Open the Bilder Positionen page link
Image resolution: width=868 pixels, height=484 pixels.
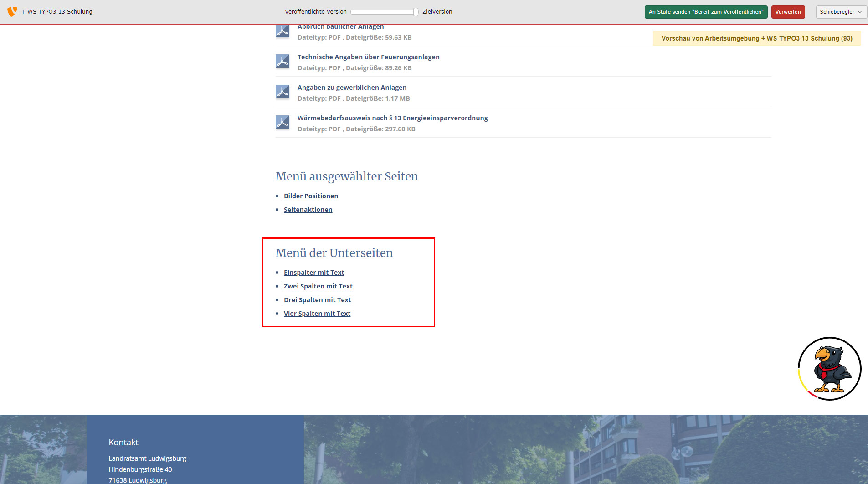[311, 196]
